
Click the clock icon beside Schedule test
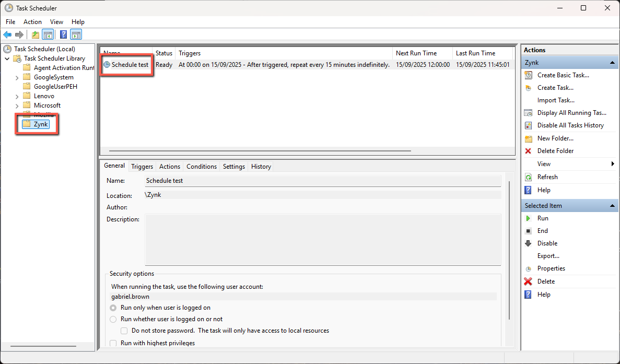pos(107,64)
